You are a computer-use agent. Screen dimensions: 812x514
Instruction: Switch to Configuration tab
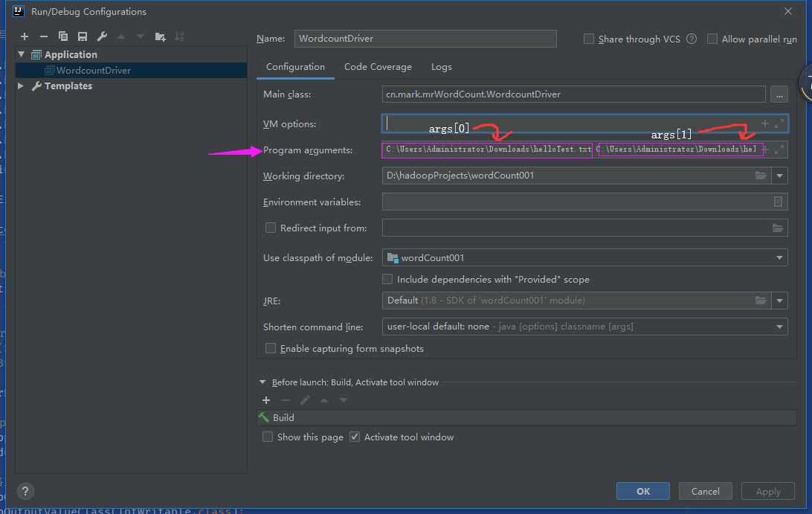point(295,67)
